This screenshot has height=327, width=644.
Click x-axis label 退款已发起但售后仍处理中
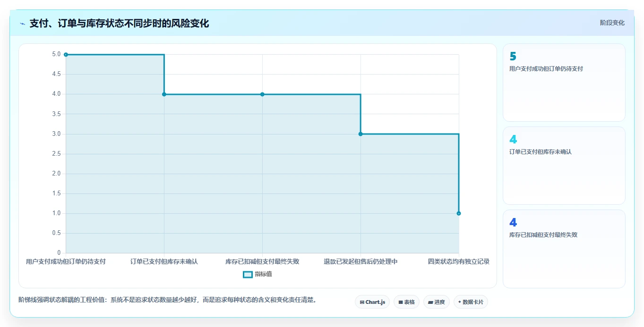(x=361, y=261)
